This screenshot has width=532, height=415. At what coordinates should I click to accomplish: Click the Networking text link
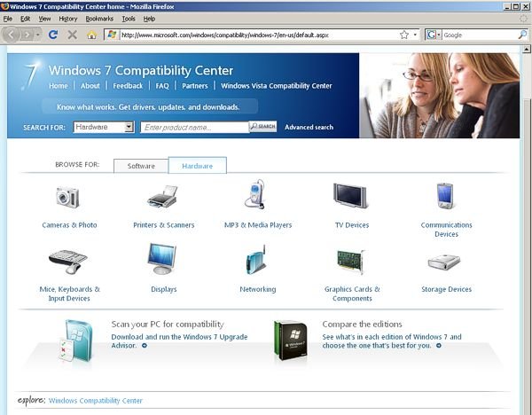coord(258,289)
